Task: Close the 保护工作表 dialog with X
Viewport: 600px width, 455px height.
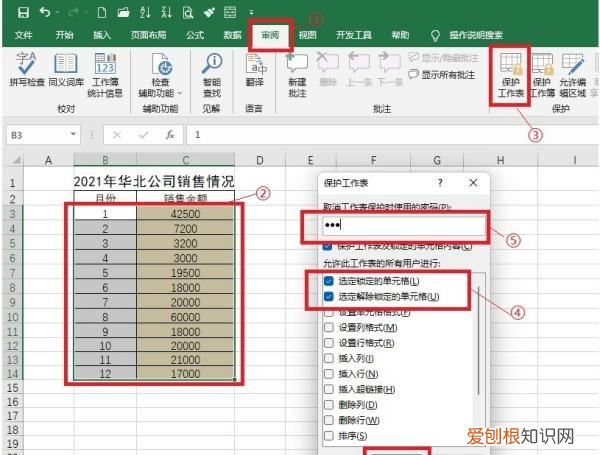Action: tap(473, 183)
